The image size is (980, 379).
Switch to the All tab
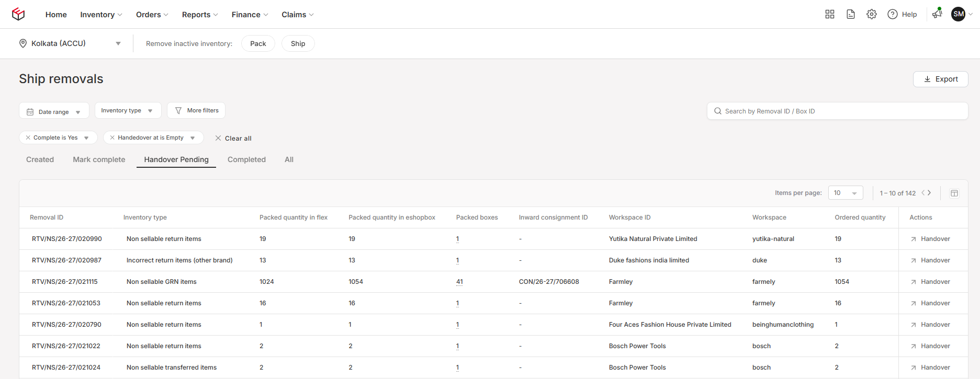point(289,159)
